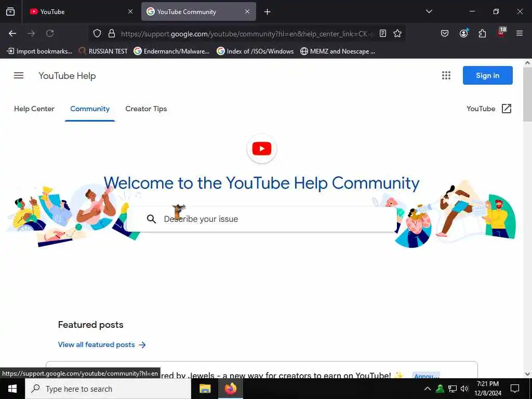This screenshot has width=532, height=399.
Task: Click scrollbar down arrow
Action: [x=527, y=374]
